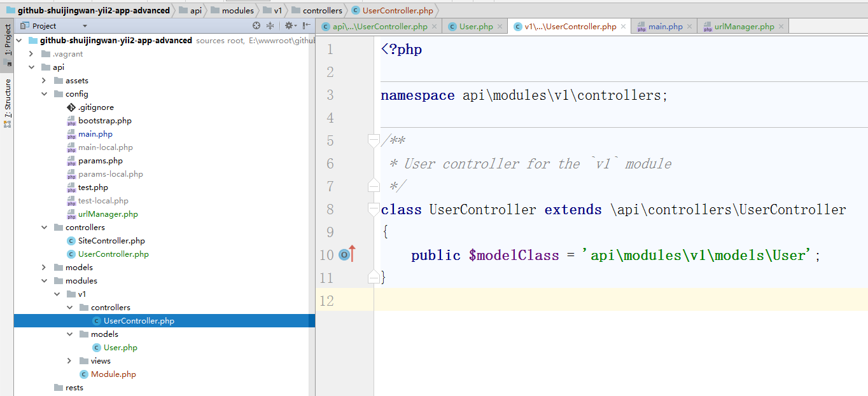The height and width of the screenshot is (396, 868).
Task: Switch to the api UserController.php tab
Action: point(379,27)
